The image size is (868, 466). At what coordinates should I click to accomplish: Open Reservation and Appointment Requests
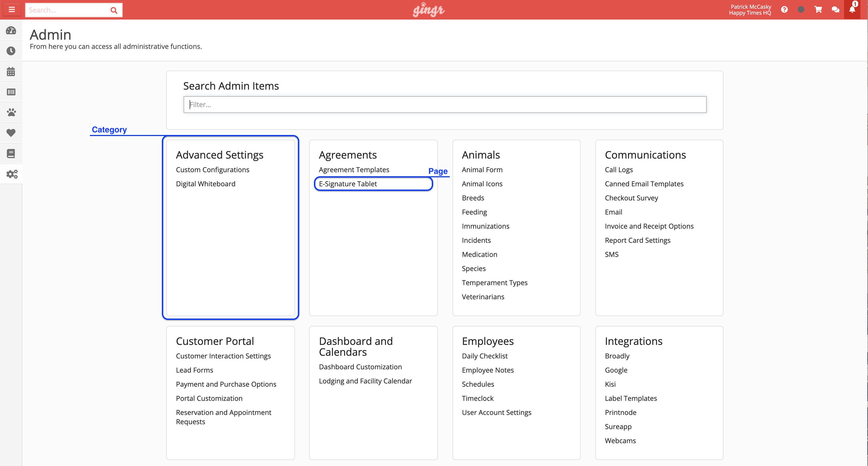point(224,417)
